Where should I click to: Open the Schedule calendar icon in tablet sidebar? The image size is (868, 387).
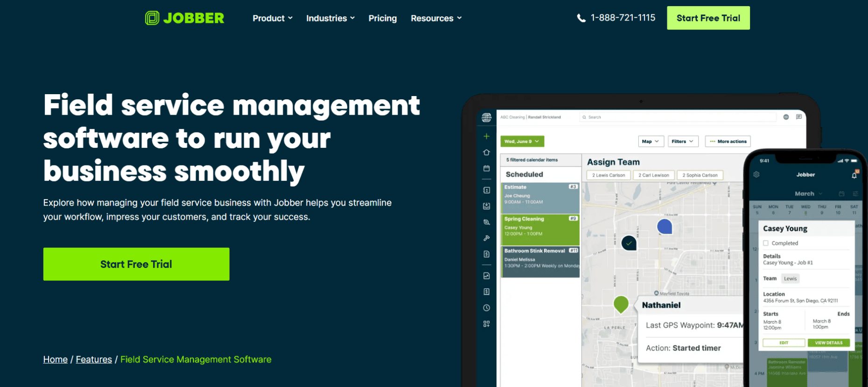[x=486, y=168]
